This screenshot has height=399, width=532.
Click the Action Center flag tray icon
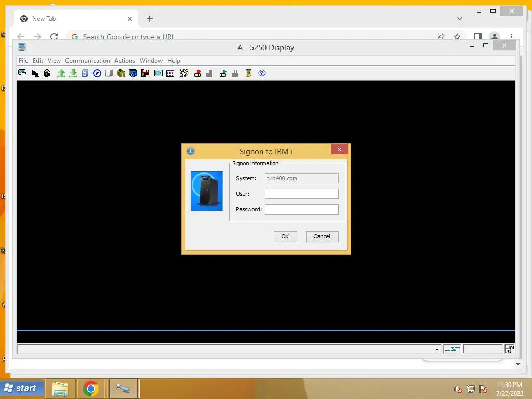tap(483, 389)
